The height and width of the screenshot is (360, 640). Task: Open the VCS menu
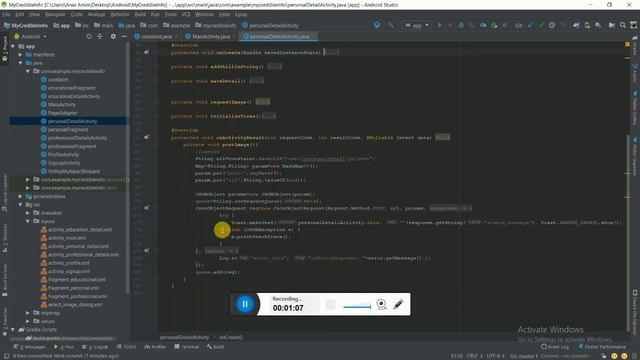[186, 14]
